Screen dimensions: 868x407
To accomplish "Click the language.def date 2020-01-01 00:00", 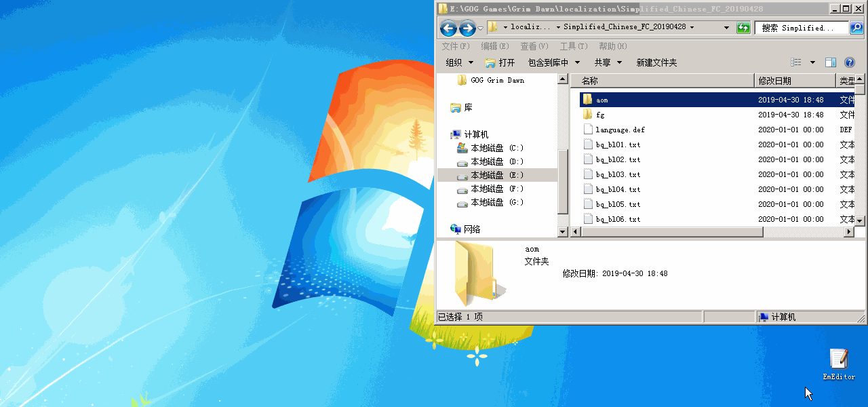I will tap(791, 130).
